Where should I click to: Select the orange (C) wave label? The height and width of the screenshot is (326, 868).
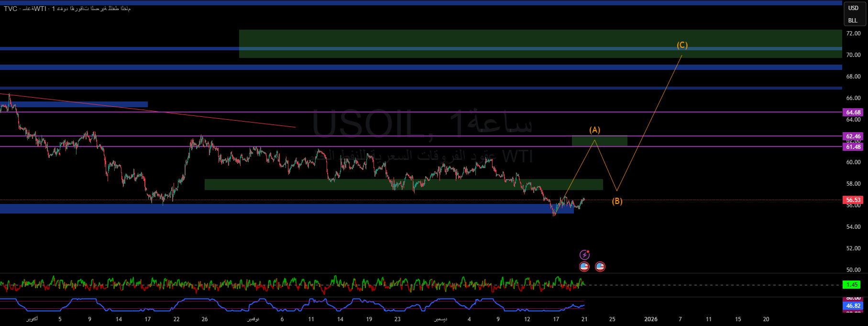(682, 45)
